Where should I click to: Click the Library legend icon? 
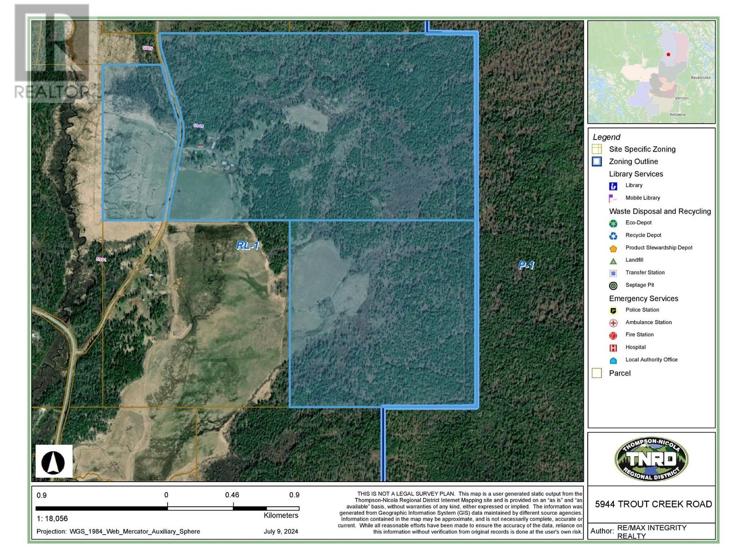coord(613,186)
